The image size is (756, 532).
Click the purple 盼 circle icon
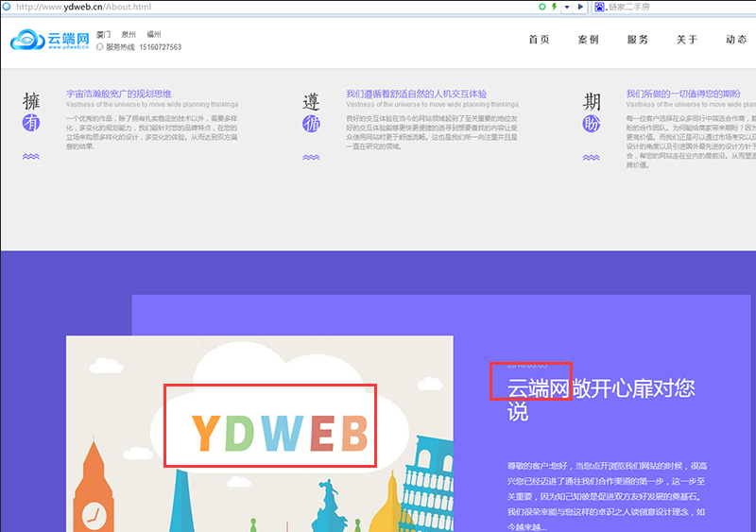(x=592, y=124)
